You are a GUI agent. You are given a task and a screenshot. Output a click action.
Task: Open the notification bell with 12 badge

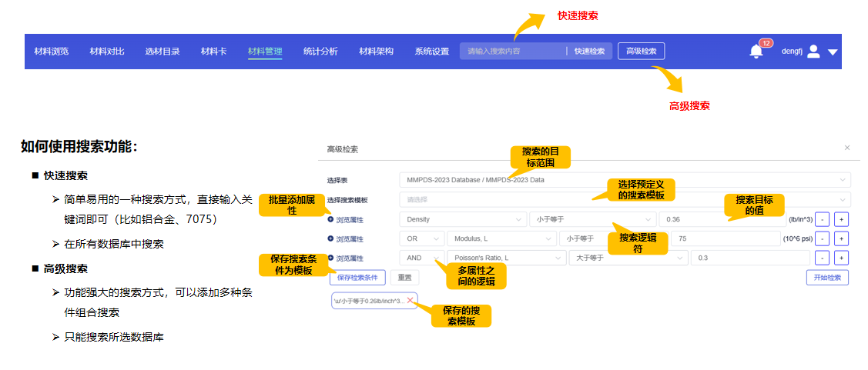point(756,52)
